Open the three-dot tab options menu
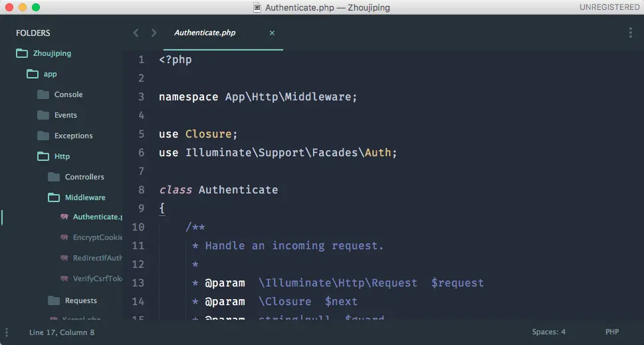This screenshot has height=345, width=644. click(631, 33)
